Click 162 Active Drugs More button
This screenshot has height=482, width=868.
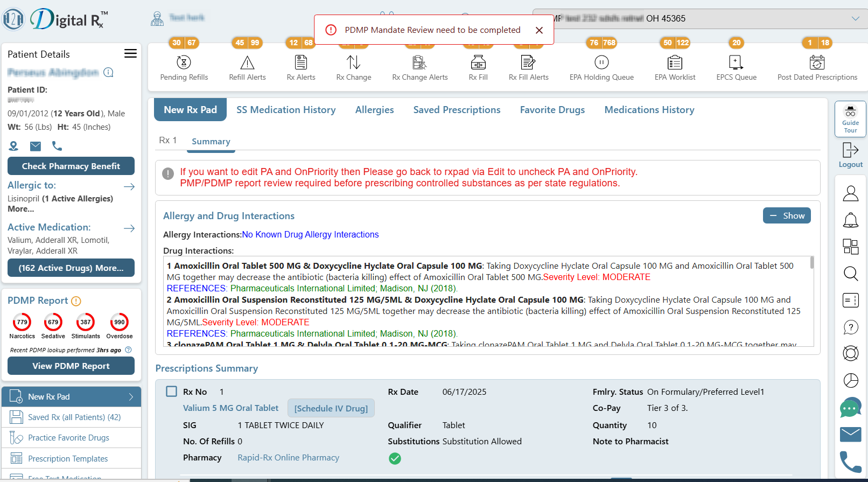(71, 268)
